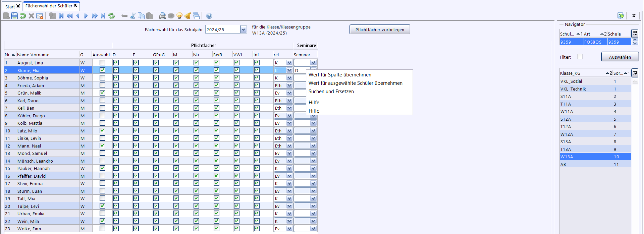This screenshot has height=234, width=644.
Task: Select class T13A in the Navigator list
Action: pos(595,149)
